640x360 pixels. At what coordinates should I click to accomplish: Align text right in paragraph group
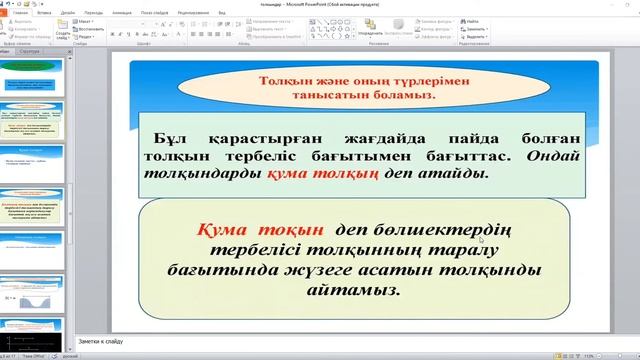click(x=210, y=35)
